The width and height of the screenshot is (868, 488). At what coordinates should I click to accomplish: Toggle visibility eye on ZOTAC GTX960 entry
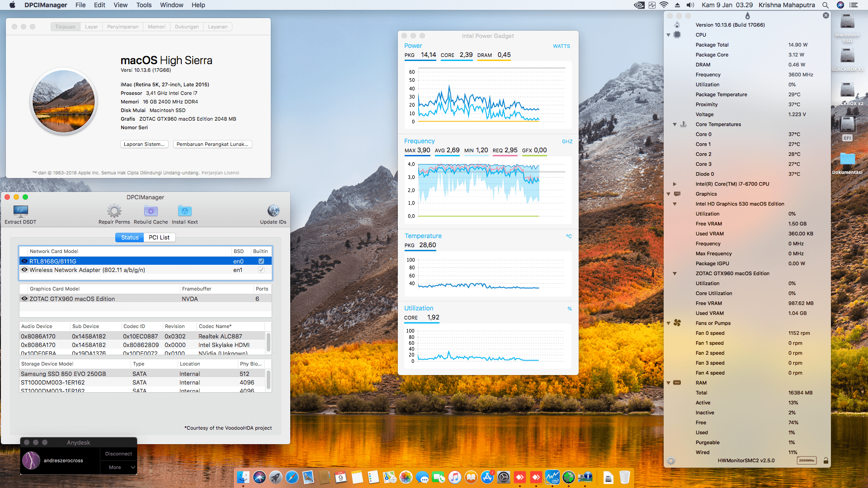click(24, 299)
